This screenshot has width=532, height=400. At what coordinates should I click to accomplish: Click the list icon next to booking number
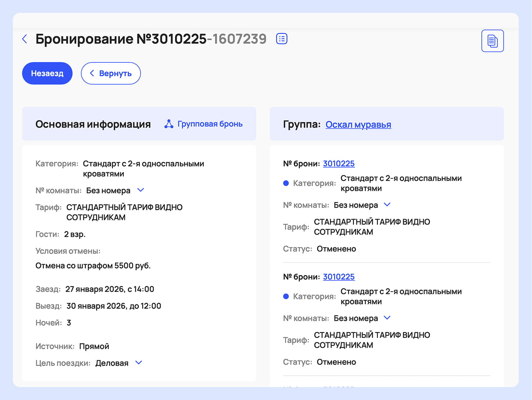(x=282, y=39)
